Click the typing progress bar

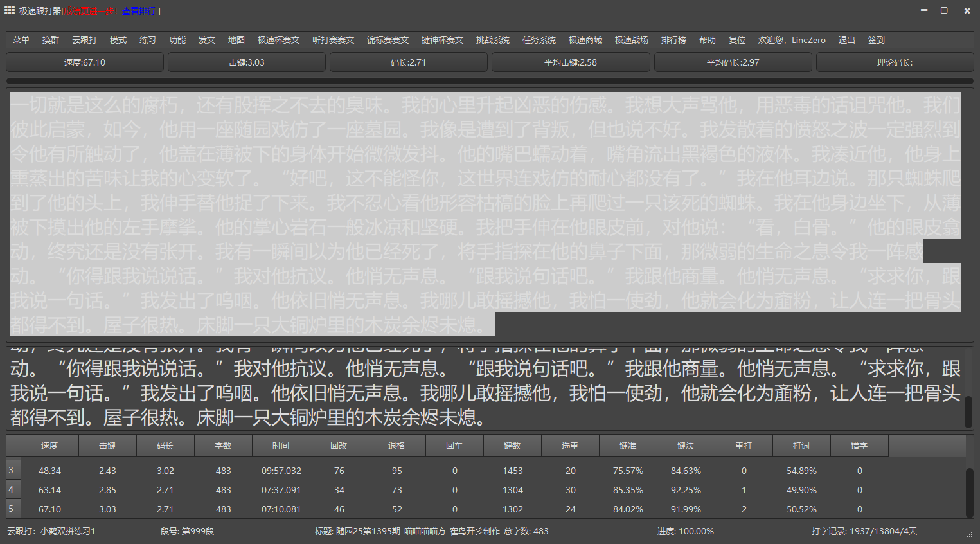pyautogui.click(x=490, y=81)
